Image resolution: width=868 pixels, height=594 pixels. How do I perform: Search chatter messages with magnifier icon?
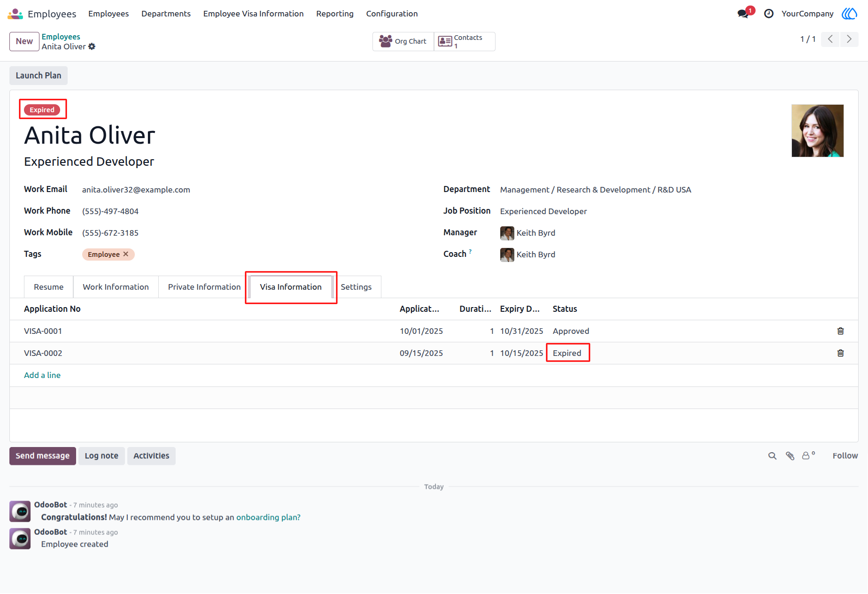(x=772, y=456)
